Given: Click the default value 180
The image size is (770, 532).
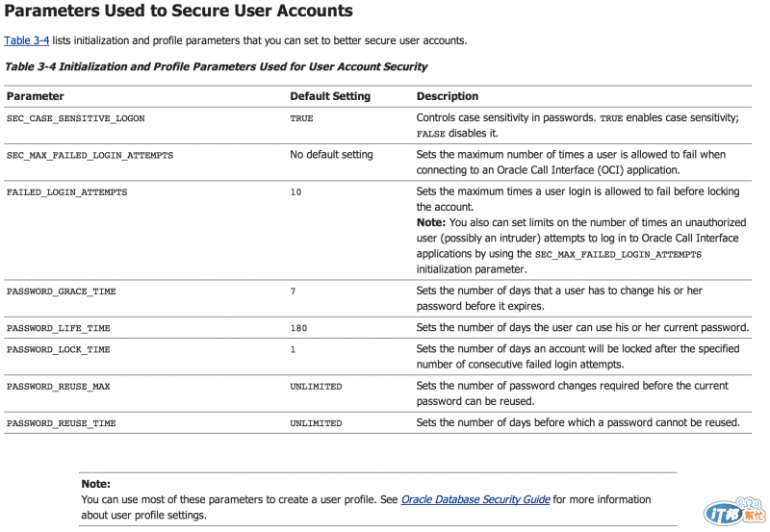Looking at the screenshot, I should tap(298, 328).
